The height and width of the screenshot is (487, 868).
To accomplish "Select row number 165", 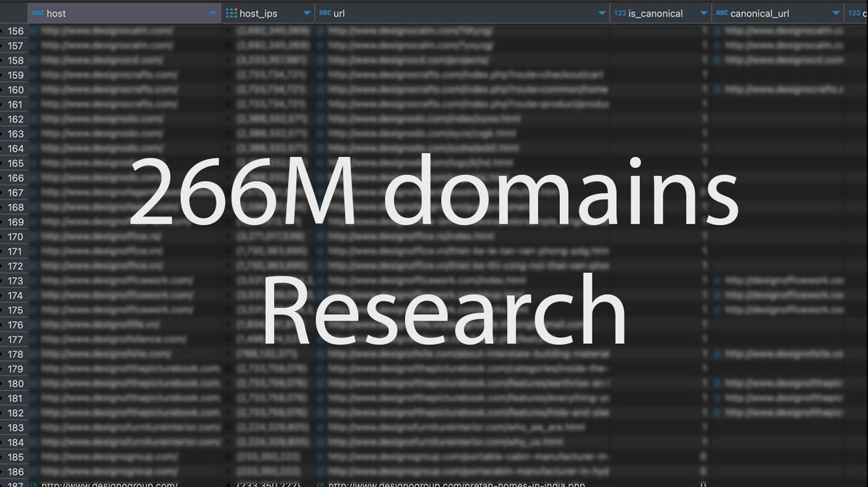I will pos(15,164).
